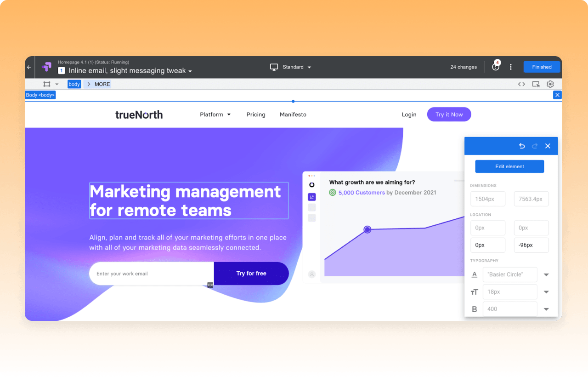Click the Edit element button
The image size is (588, 377).
tap(509, 166)
